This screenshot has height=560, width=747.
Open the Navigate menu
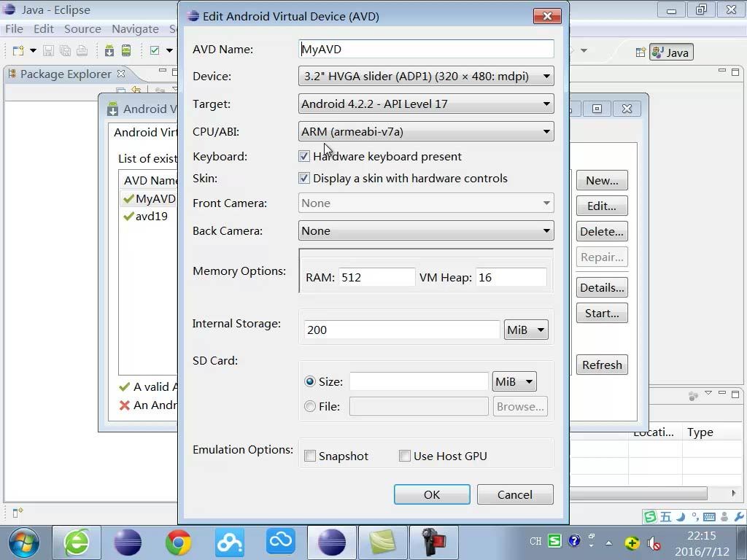tap(135, 29)
